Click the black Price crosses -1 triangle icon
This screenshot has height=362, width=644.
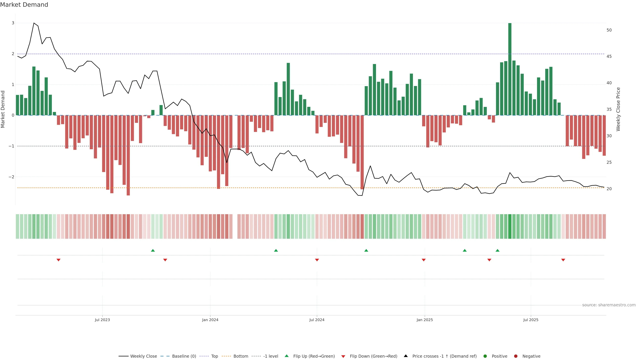pyautogui.click(x=406, y=356)
